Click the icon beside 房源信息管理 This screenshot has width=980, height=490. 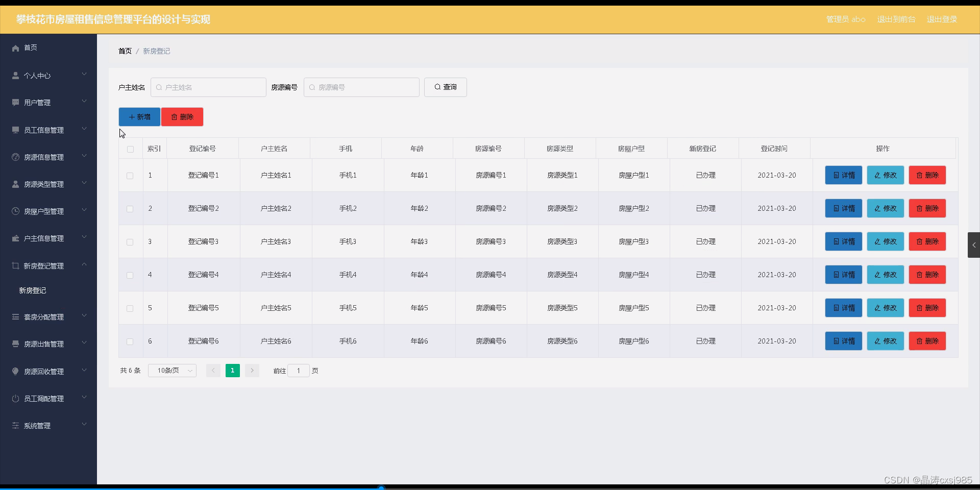(x=15, y=157)
